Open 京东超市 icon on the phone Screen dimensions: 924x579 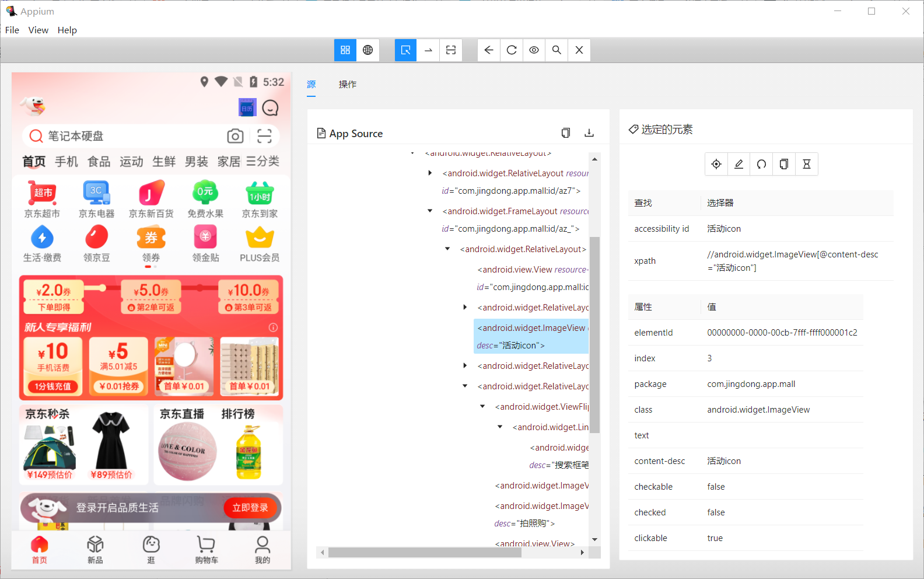click(42, 200)
